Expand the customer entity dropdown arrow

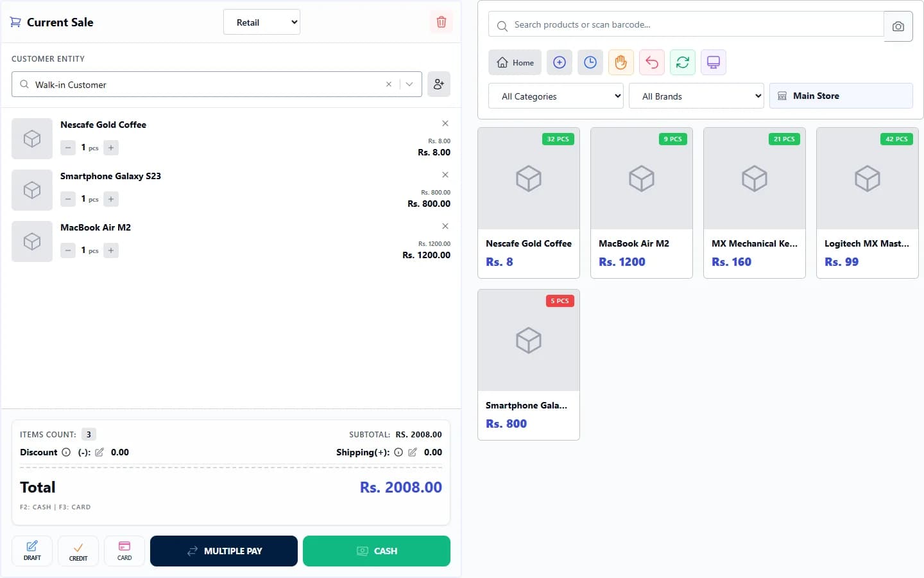(409, 84)
